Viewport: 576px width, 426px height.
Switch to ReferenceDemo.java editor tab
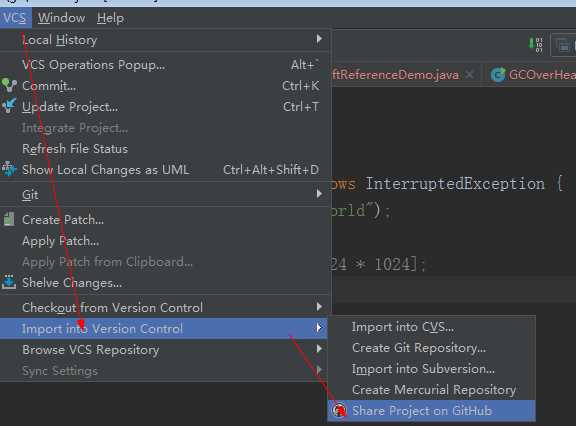[x=395, y=75]
